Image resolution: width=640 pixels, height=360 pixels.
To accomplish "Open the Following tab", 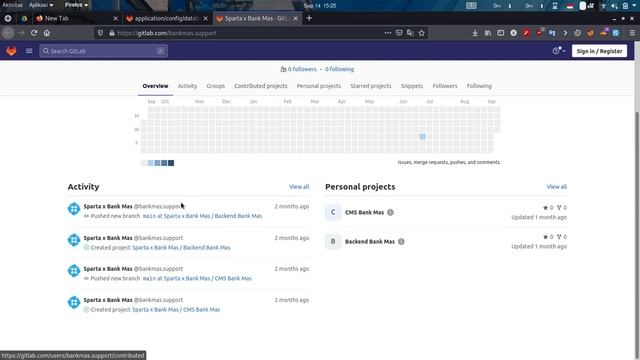I will tap(479, 86).
